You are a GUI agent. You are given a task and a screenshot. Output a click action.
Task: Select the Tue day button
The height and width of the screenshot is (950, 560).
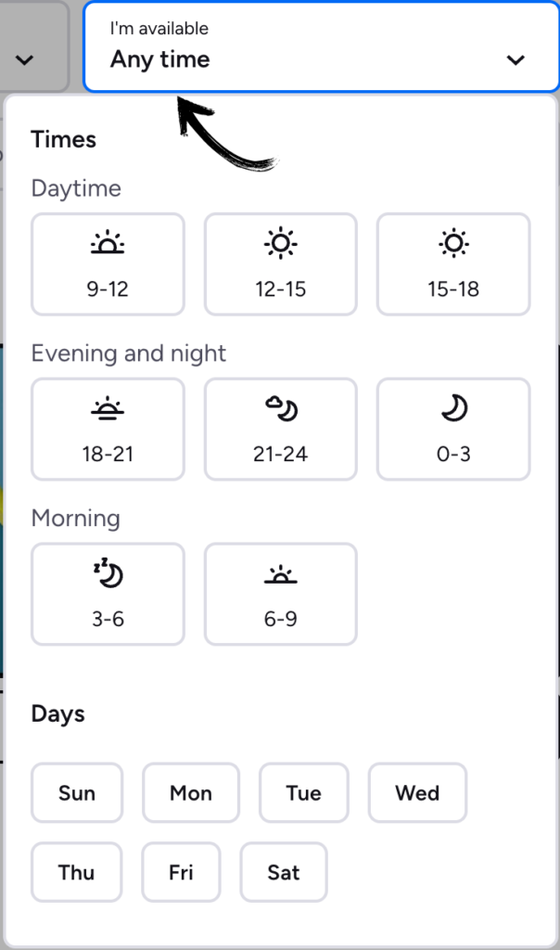point(304,793)
